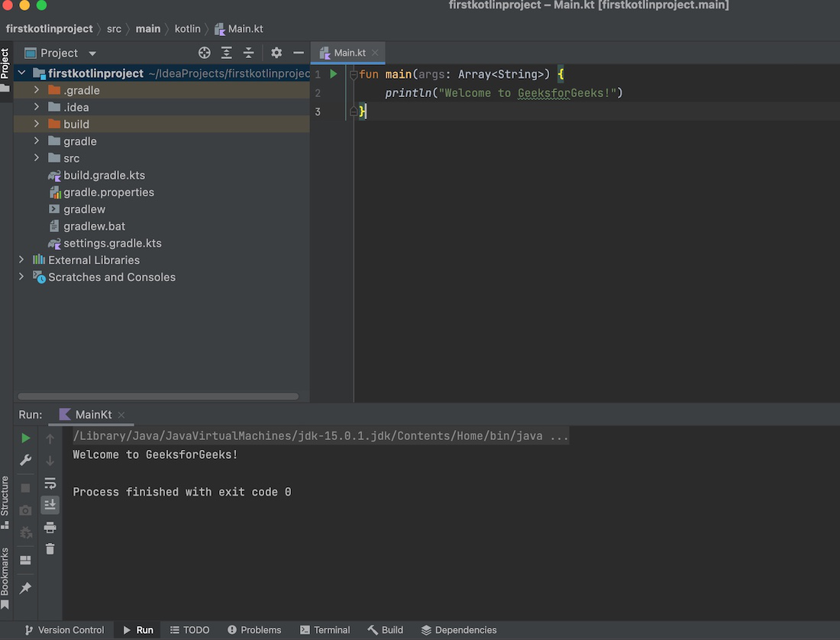This screenshot has height=640, width=840.
Task: Toggle soft-wrap in Run console
Action: tap(50, 483)
